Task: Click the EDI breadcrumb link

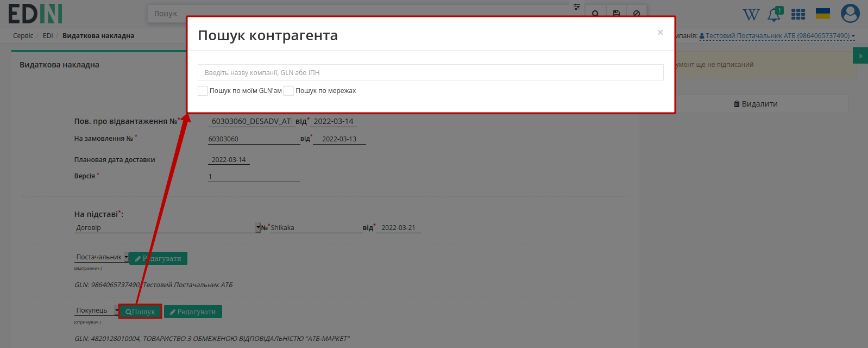Action: click(x=48, y=36)
